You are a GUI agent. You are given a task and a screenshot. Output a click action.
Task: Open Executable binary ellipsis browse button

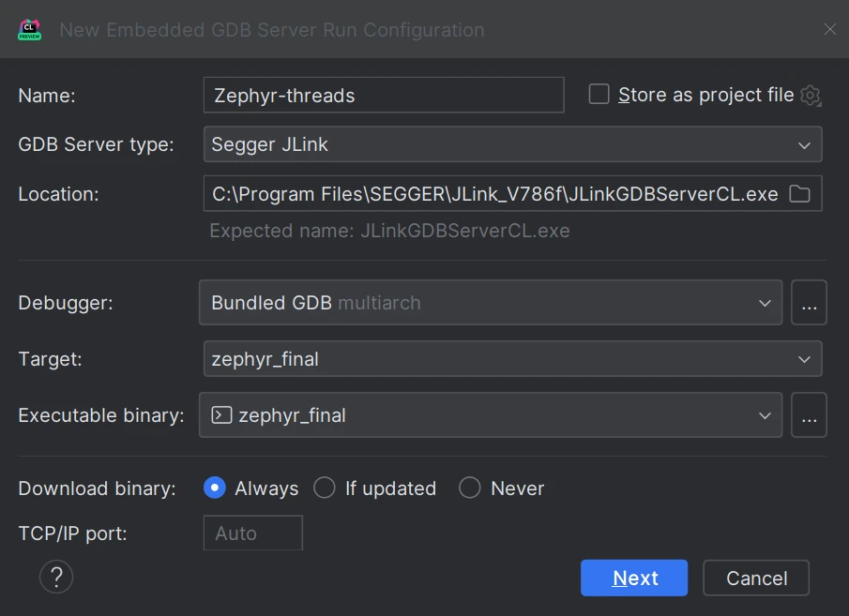click(x=809, y=415)
